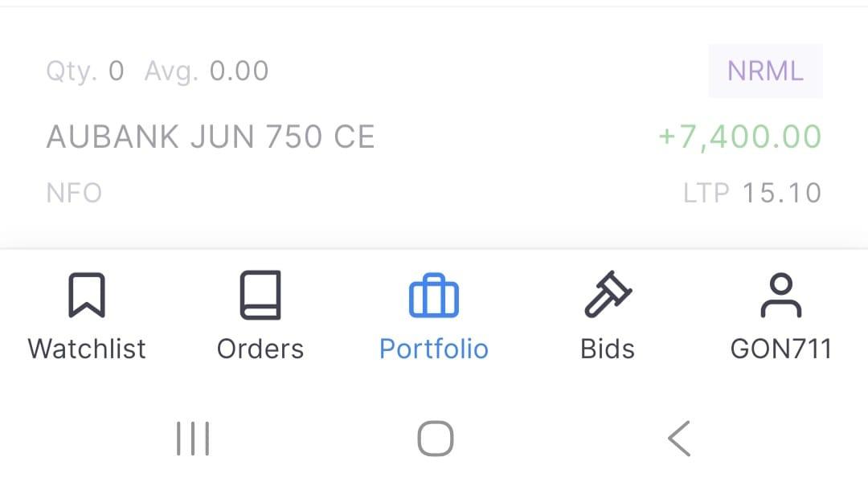Switch to the Watchlist tab label
The height and width of the screenshot is (494, 868).
87,349
